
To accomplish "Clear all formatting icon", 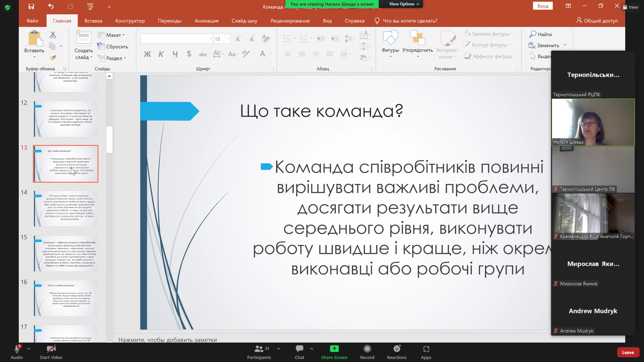I will pos(266,39).
